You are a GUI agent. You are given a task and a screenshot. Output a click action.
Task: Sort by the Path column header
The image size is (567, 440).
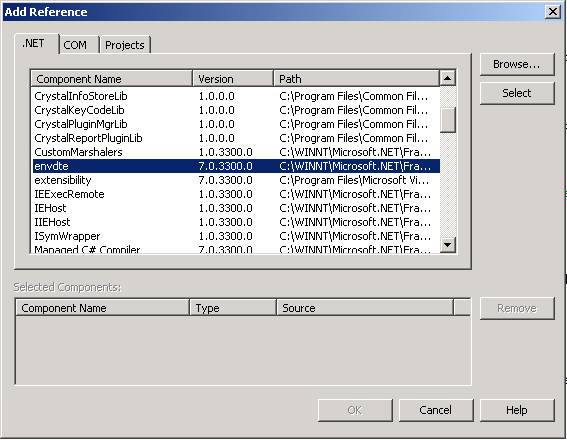pyautogui.click(x=357, y=79)
